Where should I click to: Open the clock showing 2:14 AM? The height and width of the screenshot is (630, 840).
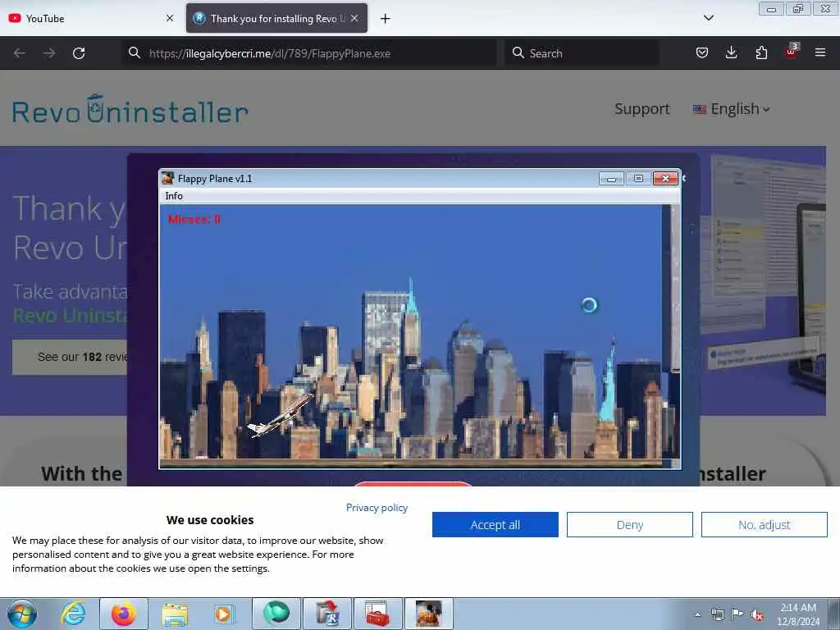(x=797, y=614)
